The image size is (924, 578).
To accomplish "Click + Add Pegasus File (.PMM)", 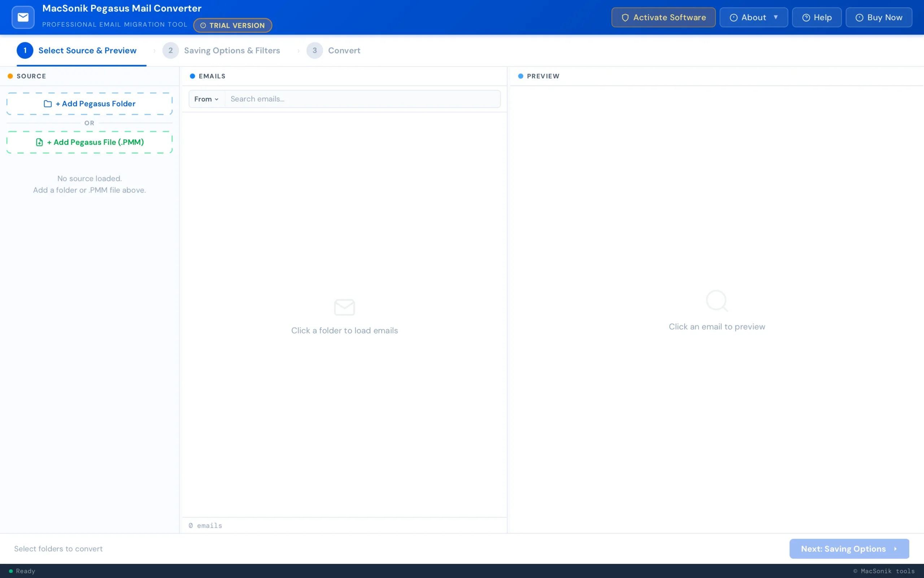I will click(x=90, y=142).
